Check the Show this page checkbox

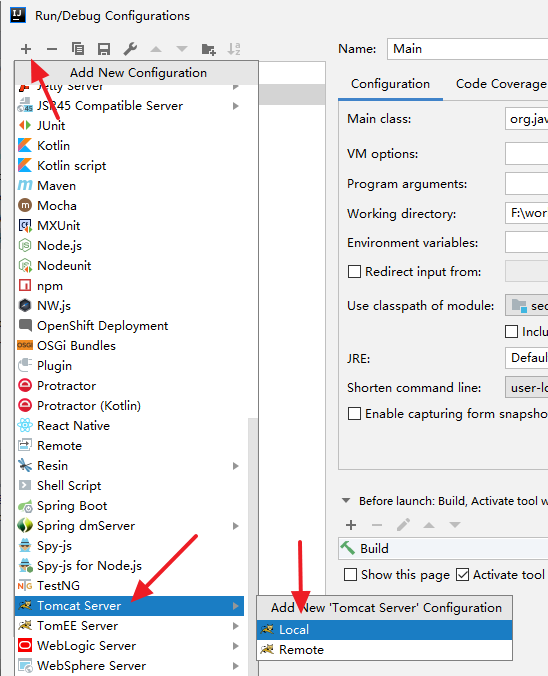(351, 575)
